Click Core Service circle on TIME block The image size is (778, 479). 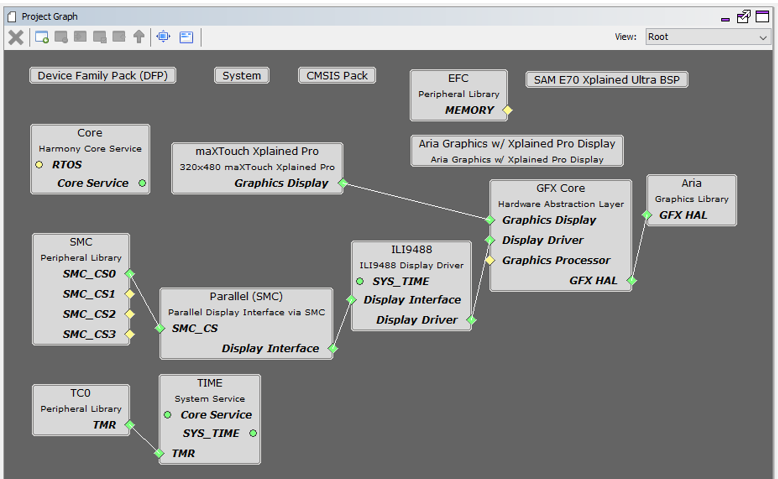168,415
